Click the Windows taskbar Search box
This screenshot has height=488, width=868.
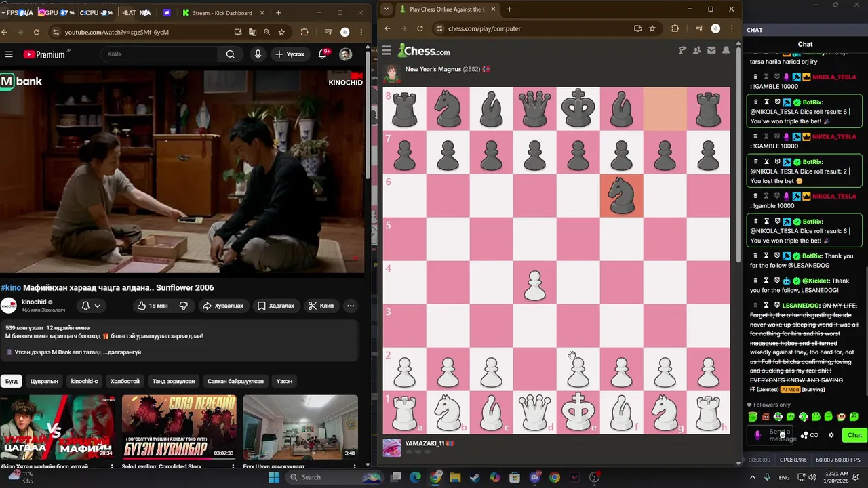point(336,477)
